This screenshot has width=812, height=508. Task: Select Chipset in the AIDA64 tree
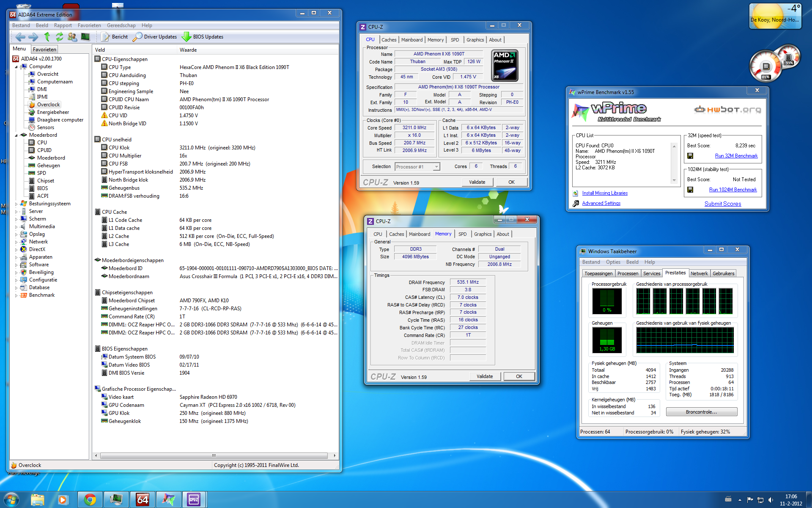pyautogui.click(x=41, y=181)
